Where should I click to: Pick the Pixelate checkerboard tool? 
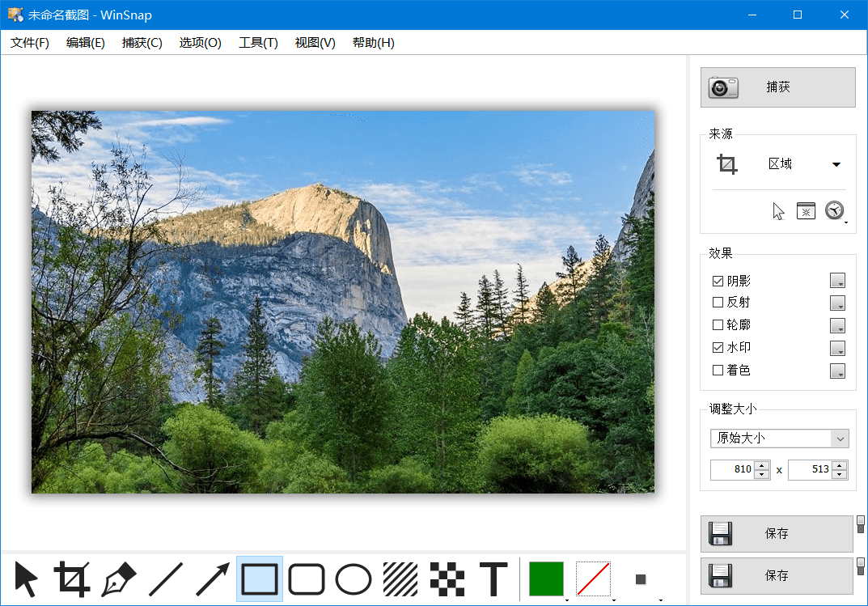447,578
